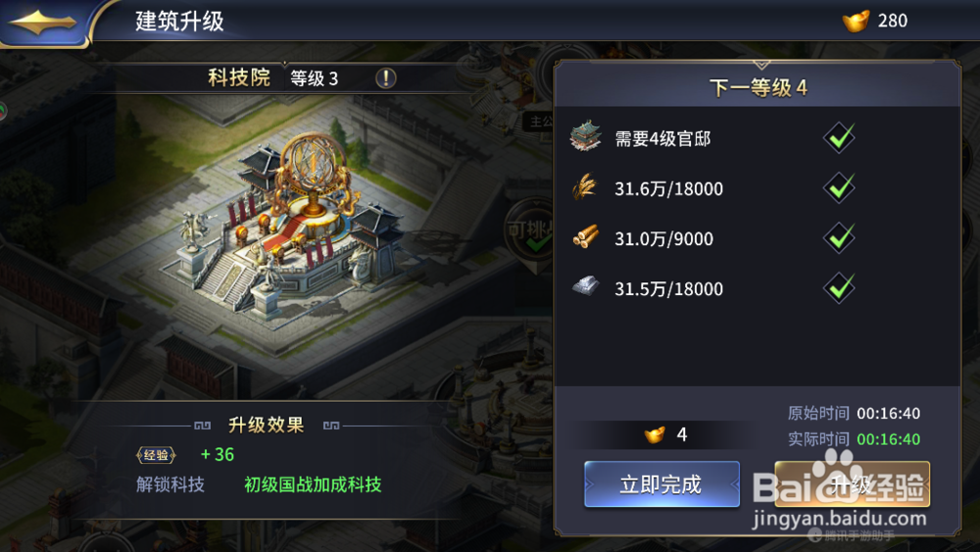The image size is (980, 552).
Task: Click the iron ingot resource icon
Action: tap(586, 287)
